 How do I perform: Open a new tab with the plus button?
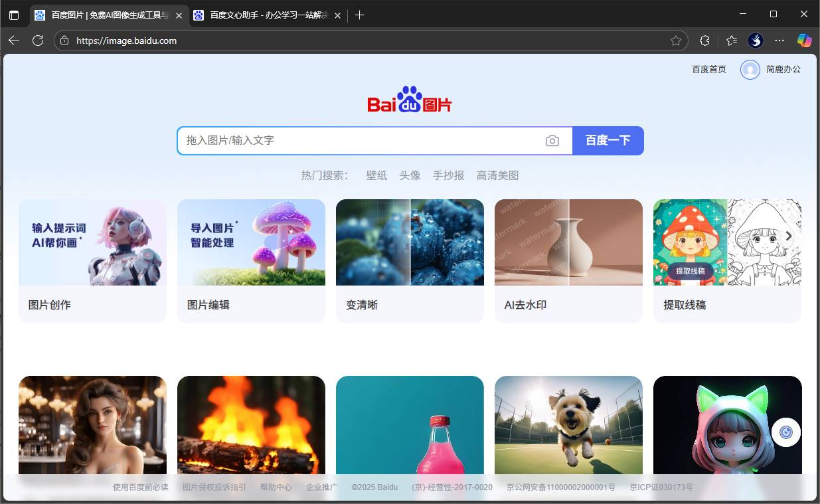[x=359, y=15]
